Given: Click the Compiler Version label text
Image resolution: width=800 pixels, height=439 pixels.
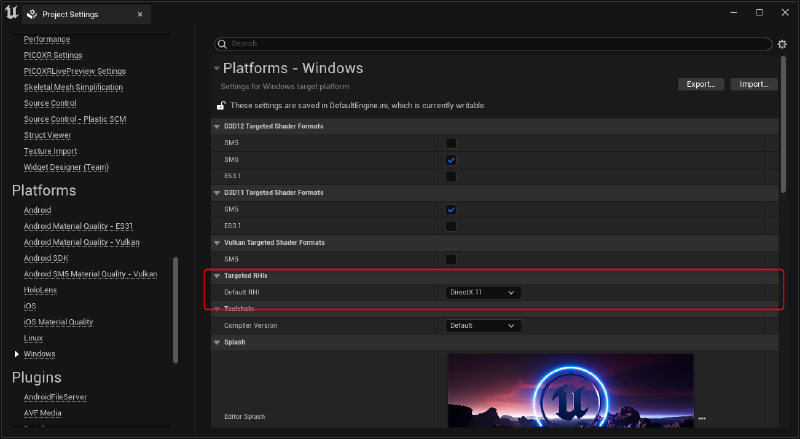Looking at the screenshot, I should tap(251, 326).
